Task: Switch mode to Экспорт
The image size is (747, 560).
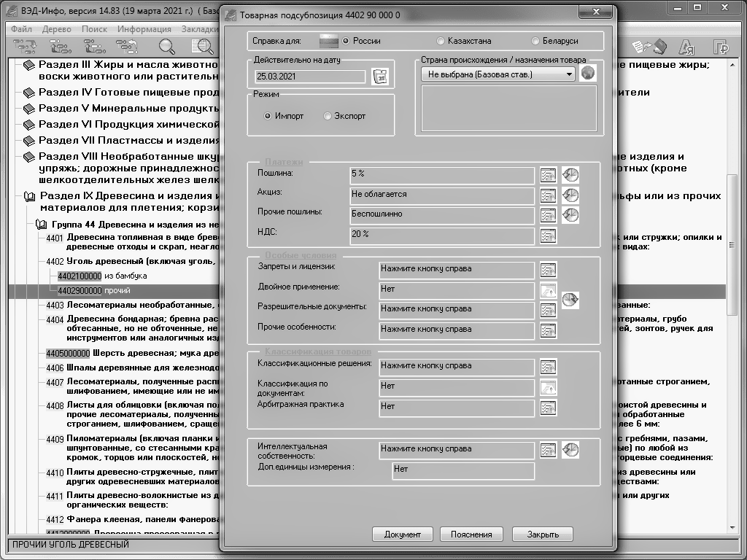Action: pos(328,116)
